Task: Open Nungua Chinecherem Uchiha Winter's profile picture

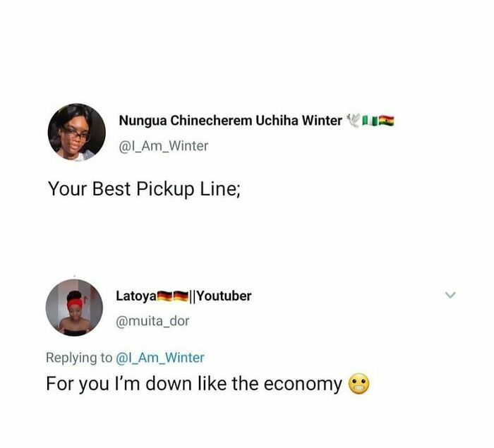Action: [76, 132]
